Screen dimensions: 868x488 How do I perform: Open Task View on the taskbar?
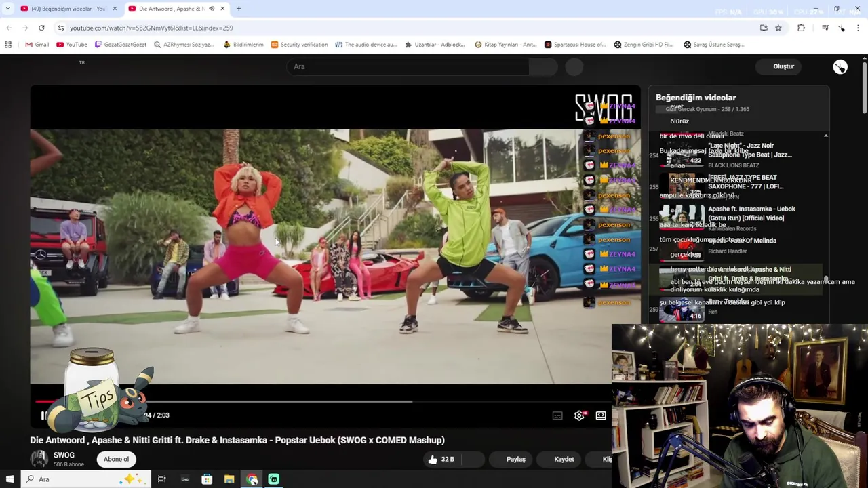(x=161, y=479)
